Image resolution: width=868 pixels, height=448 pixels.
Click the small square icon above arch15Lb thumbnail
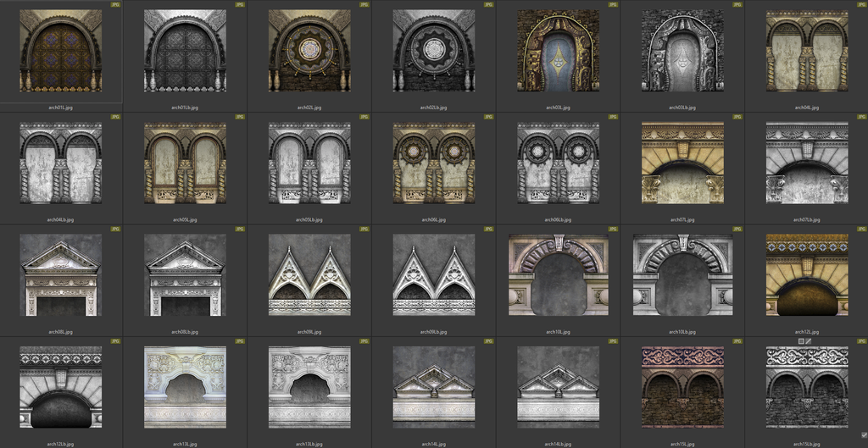click(x=800, y=340)
